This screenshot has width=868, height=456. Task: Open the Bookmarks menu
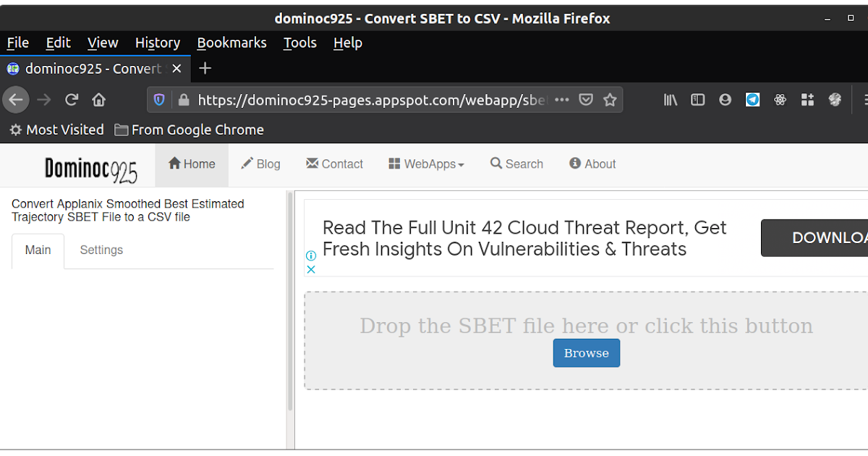(x=231, y=43)
